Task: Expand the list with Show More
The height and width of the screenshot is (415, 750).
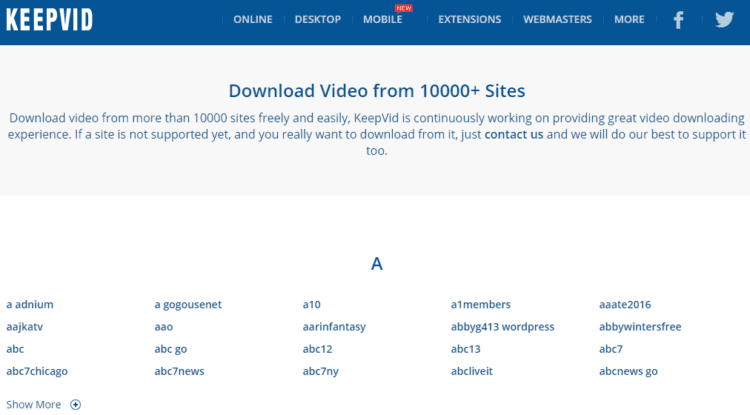Action: tap(33, 404)
